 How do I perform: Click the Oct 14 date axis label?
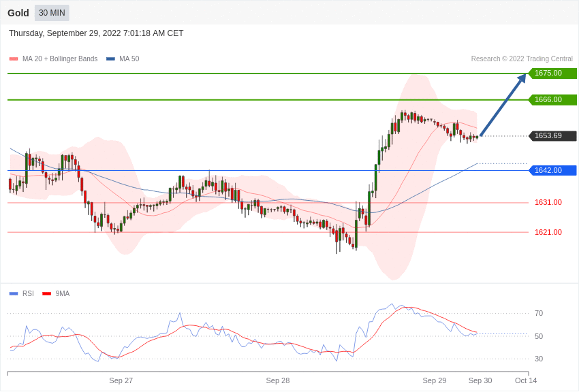(x=526, y=380)
